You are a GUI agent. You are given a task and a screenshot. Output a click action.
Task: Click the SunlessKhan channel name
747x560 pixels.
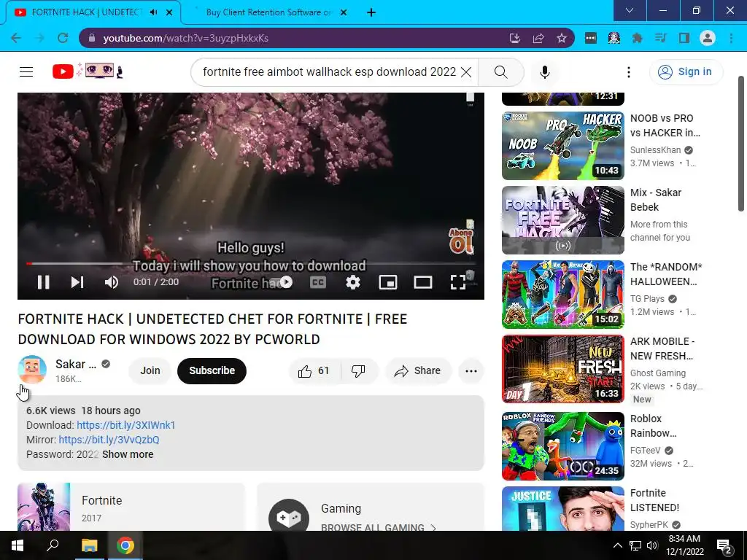656,150
